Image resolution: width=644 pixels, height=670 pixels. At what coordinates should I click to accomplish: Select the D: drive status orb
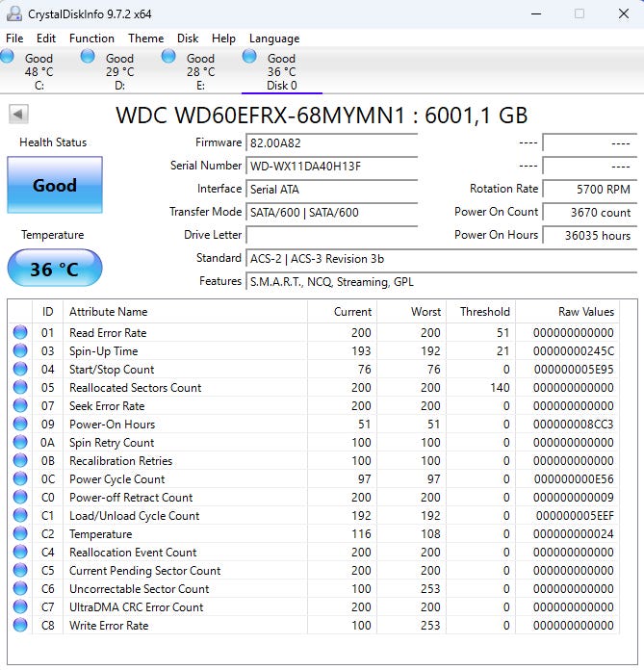coord(89,57)
